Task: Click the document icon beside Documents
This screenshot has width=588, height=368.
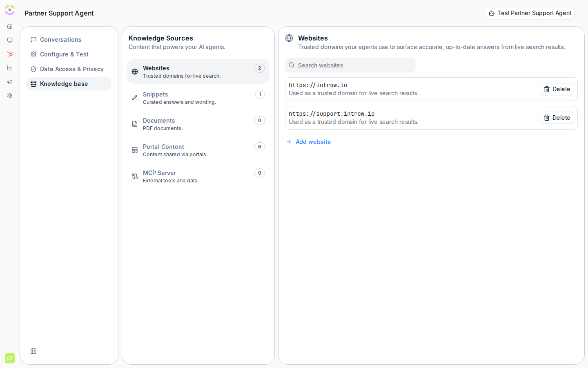Action: tap(135, 124)
